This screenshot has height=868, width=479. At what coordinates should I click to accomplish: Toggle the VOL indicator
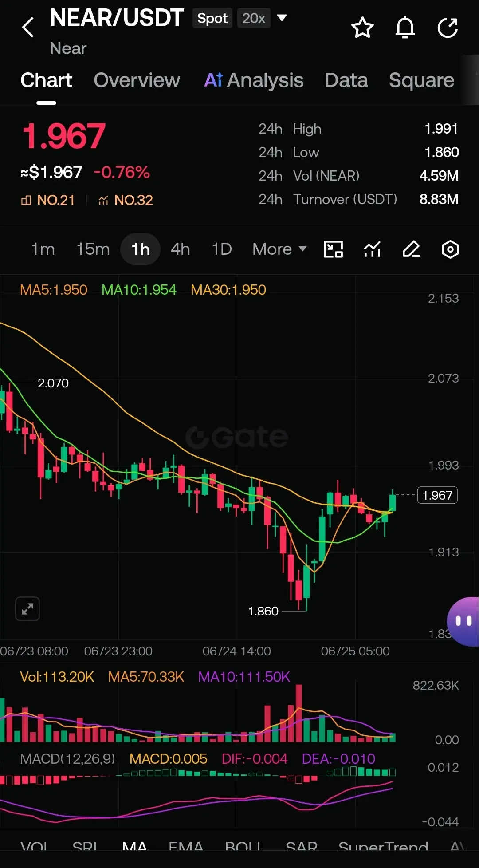point(34,847)
